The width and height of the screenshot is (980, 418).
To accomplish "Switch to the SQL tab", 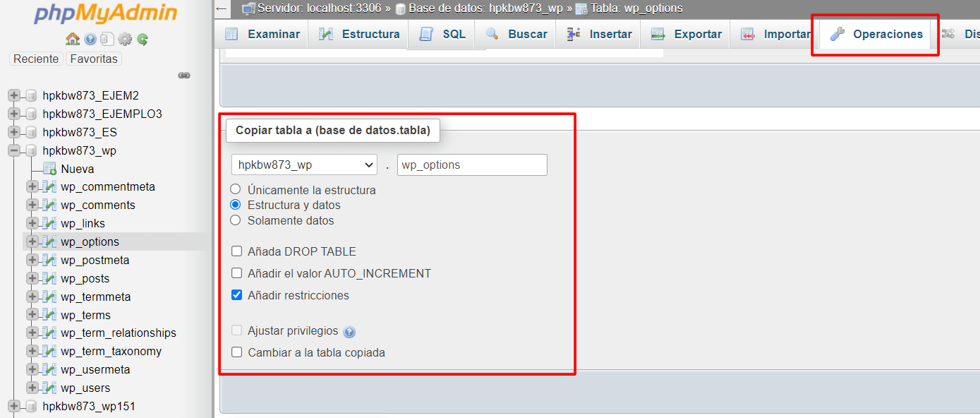I will click(442, 33).
